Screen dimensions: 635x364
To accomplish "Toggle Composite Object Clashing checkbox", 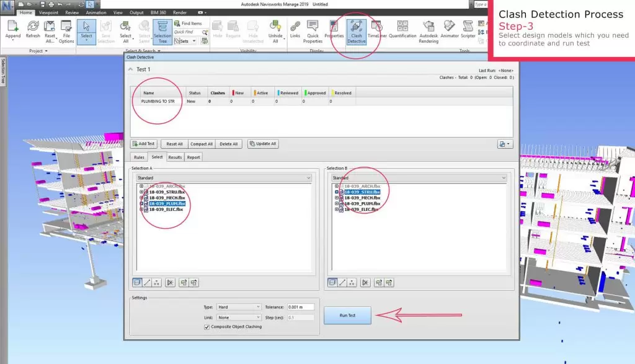I will 206,327.
